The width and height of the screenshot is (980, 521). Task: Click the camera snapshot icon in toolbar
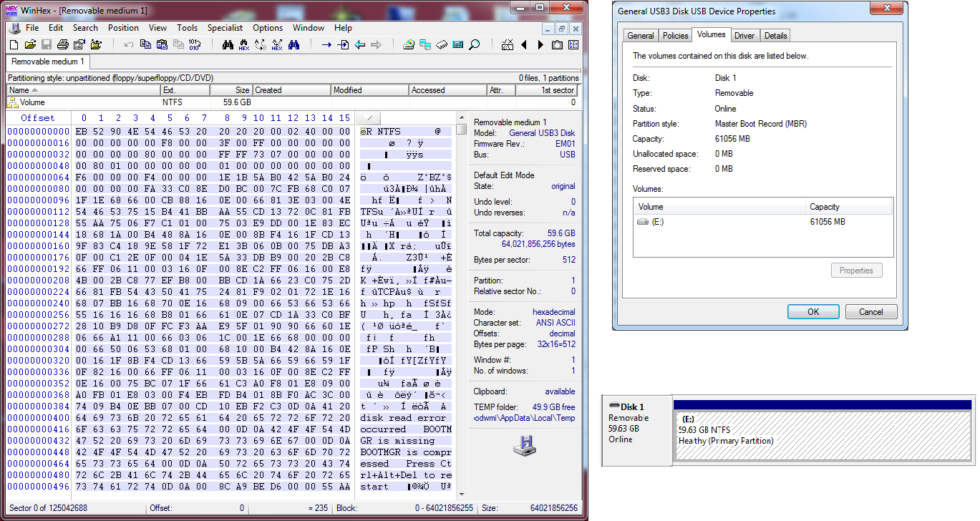point(557,44)
